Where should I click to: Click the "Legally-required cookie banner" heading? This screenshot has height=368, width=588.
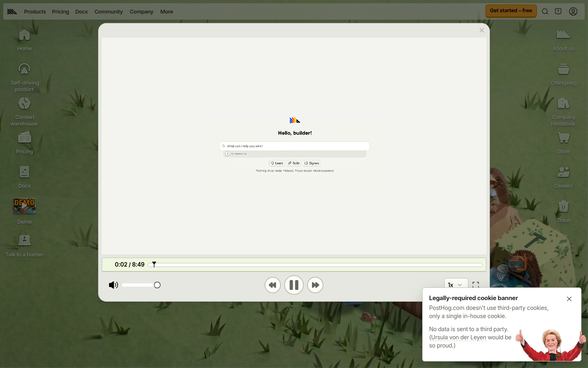pyautogui.click(x=473, y=298)
